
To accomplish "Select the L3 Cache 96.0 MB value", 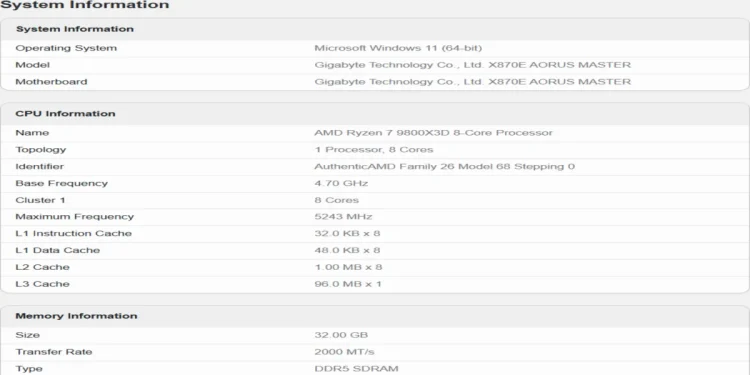I will (348, 284).
